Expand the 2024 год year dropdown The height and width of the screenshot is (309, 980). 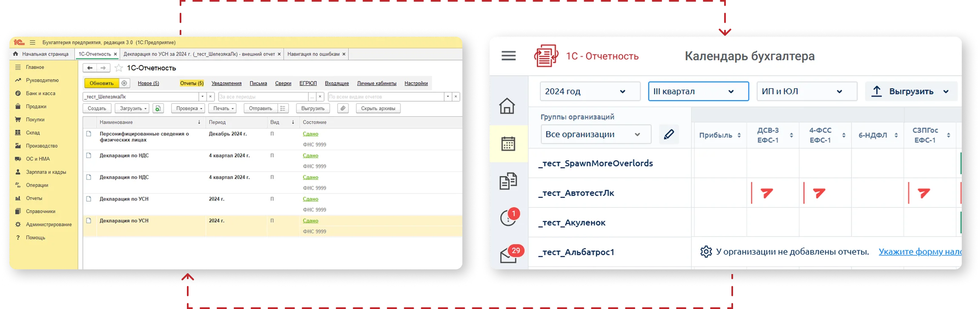(x=590, y=92)
